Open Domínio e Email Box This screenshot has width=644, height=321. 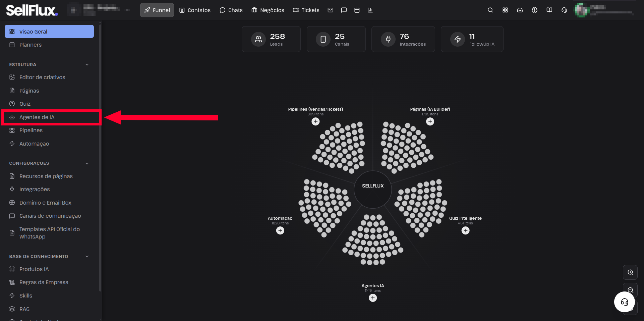(x=49, y=203)
